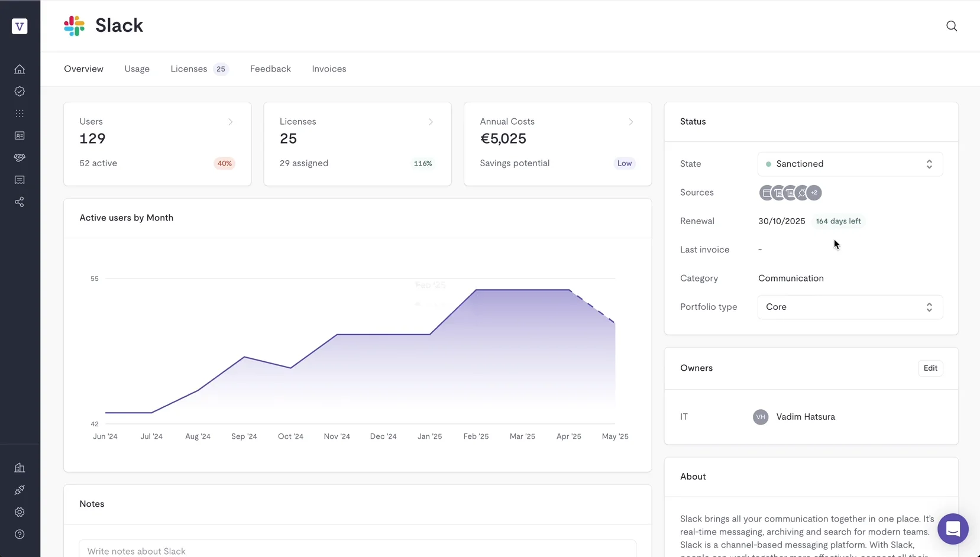The width and height of the screenshot is (980, 557).
Task: Select the Overview tab
Action: [83, 69]
